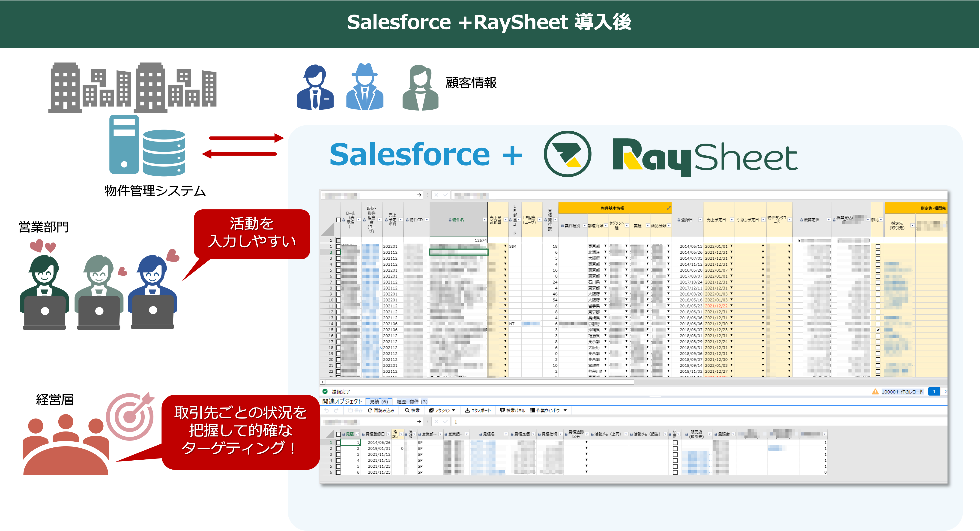Click the 経営層 target icon
Viewport: 980px width, 531px height.
(131, 416)
